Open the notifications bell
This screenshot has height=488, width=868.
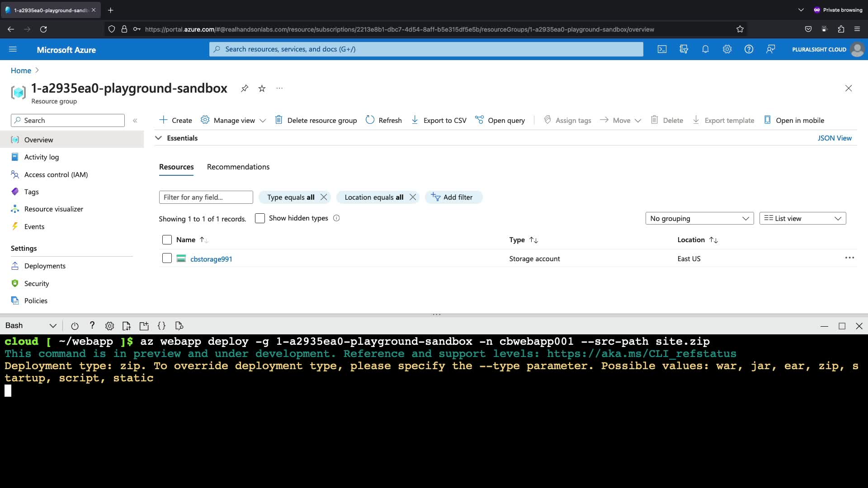(705, 49)
